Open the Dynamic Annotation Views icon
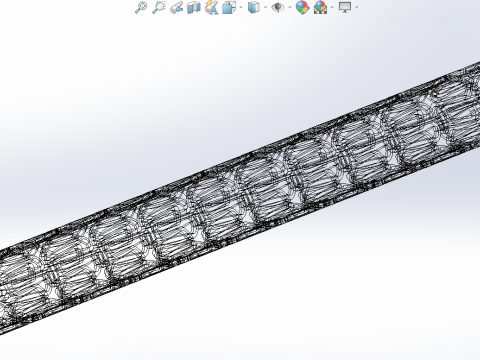 pos(211,7)
